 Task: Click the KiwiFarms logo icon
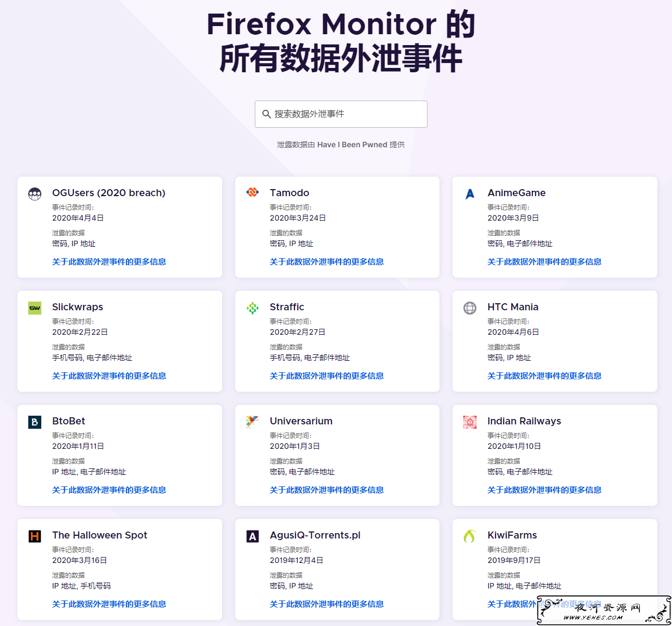point(470,536)
